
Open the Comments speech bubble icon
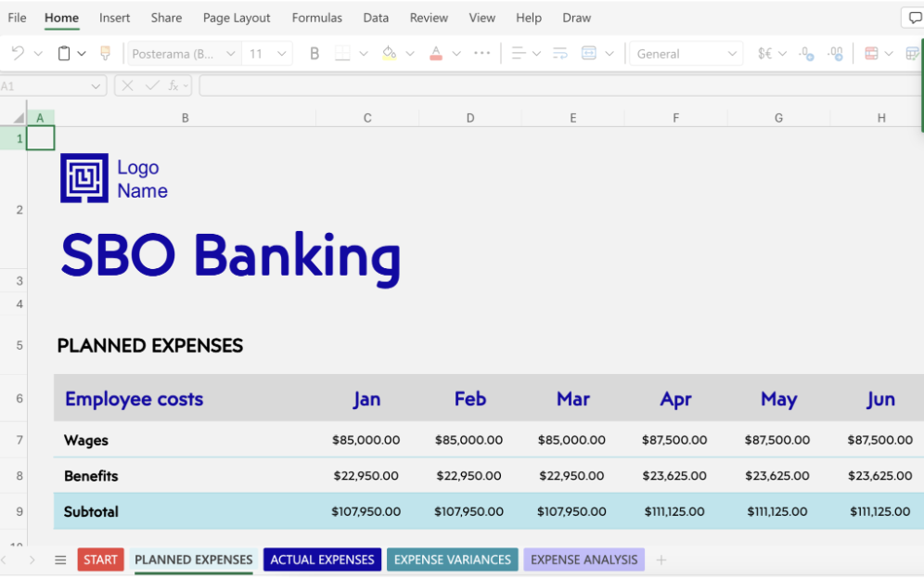[915, 18]
